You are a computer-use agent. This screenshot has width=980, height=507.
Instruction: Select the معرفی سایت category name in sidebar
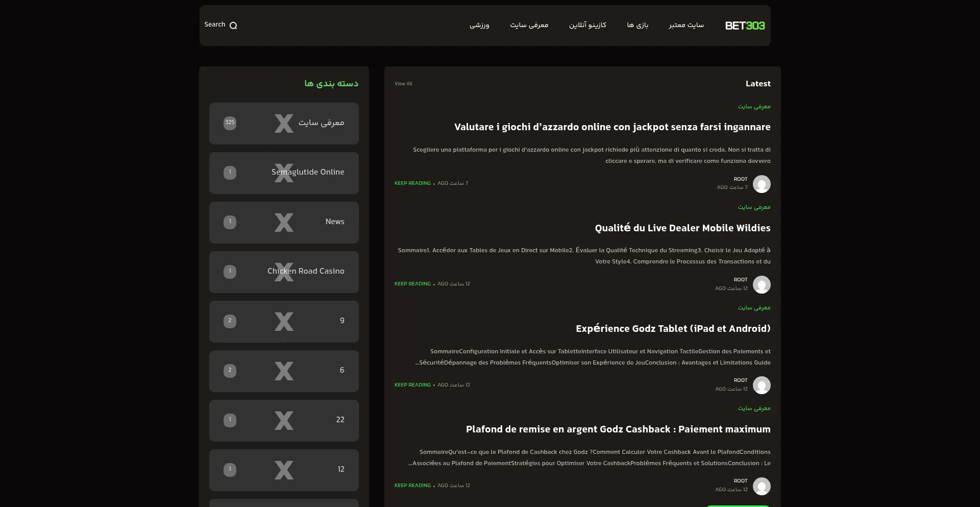click(321, 123)
